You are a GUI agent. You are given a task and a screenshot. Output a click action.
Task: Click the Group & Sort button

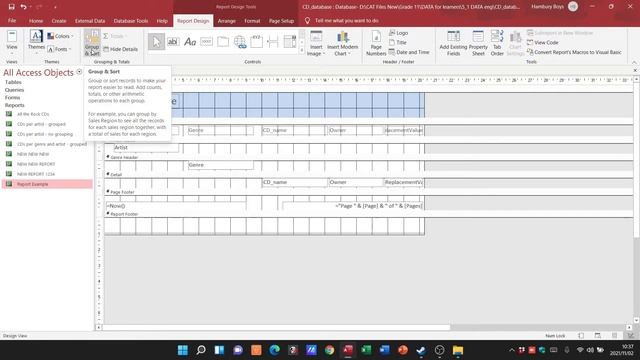(92, 43)
